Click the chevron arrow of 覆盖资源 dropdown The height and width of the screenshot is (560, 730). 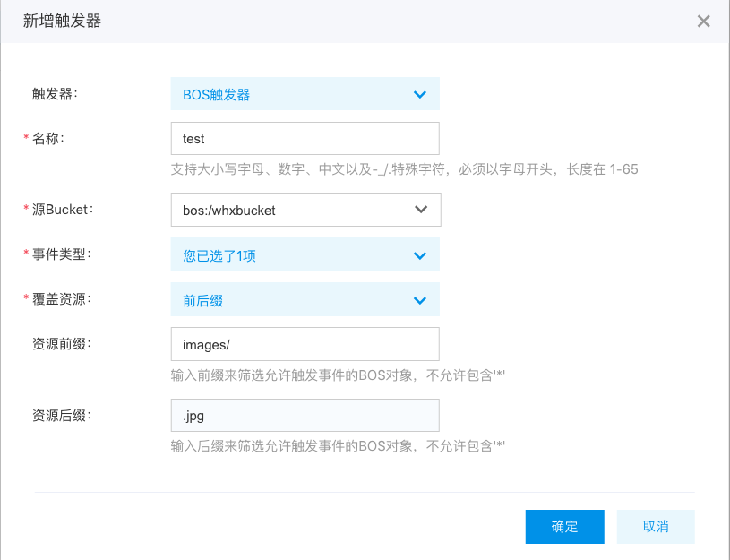(x=420, y=300)
